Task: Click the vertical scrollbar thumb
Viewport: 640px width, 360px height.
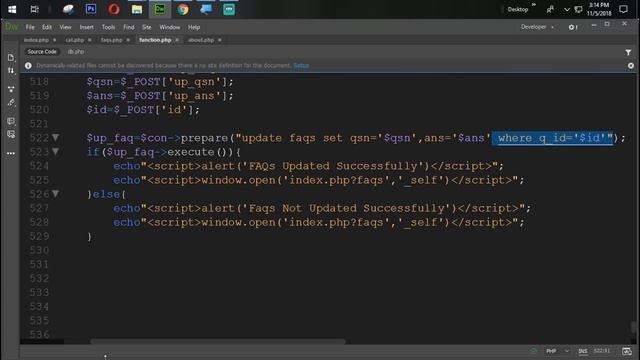Action: (x=633, y=327)
